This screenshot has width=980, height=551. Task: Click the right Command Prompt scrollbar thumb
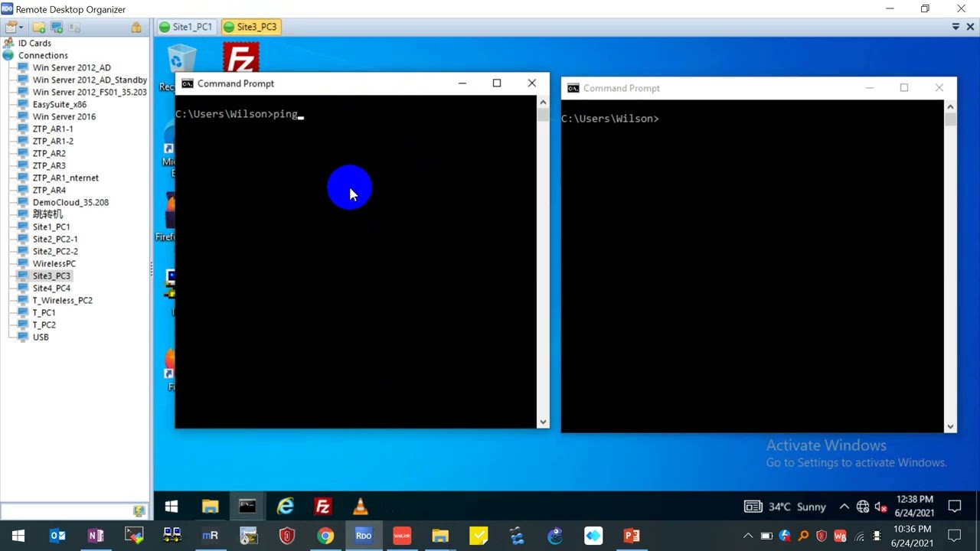point(950,119)
